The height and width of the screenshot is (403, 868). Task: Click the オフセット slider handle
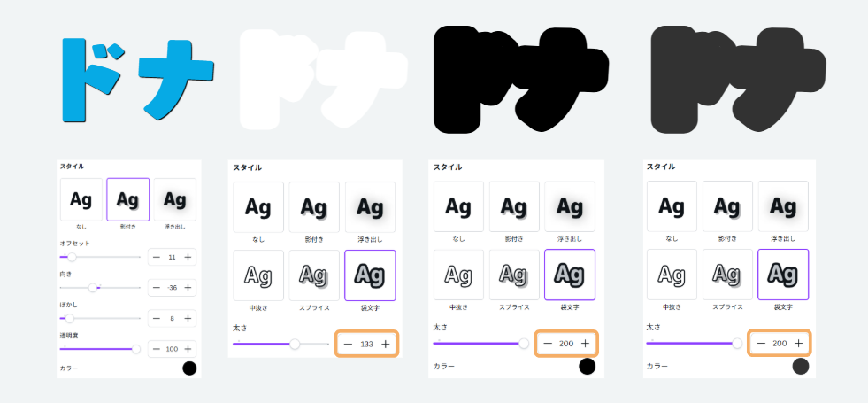(72, 257)
